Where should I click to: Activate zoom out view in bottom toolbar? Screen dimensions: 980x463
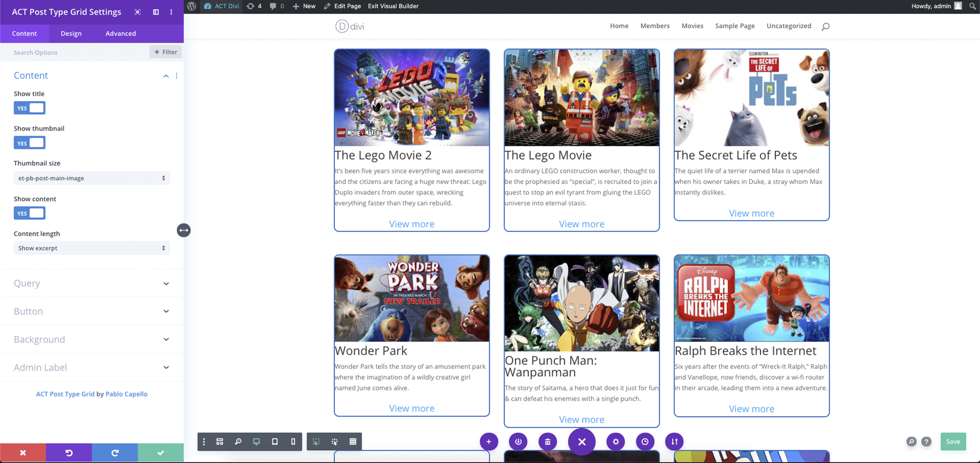(238, 442)
